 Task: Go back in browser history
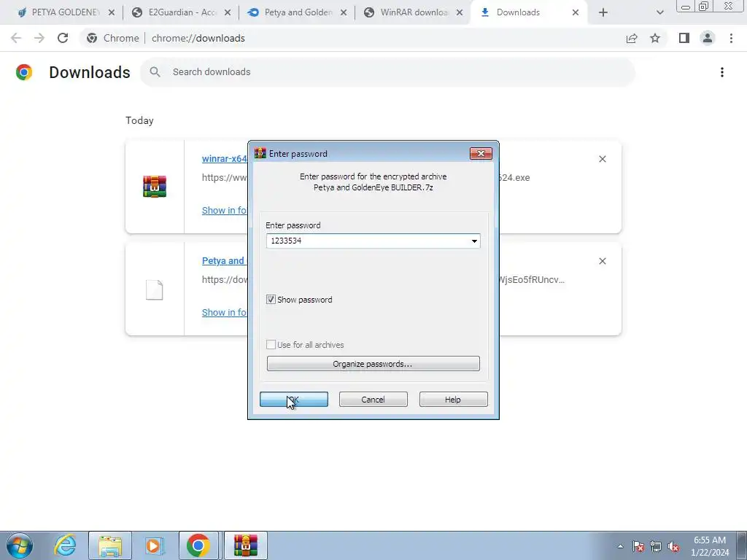[16, 38]
